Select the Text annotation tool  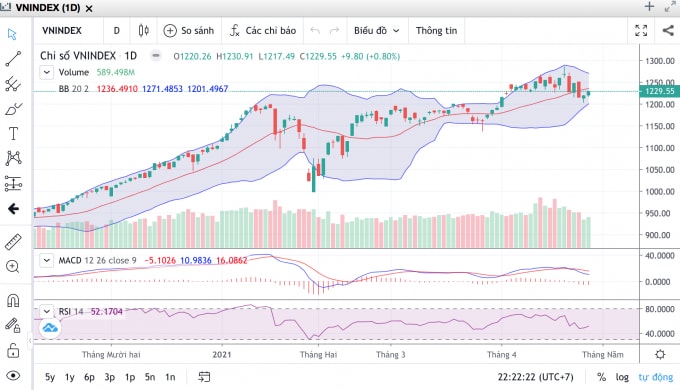pos(13,133)
